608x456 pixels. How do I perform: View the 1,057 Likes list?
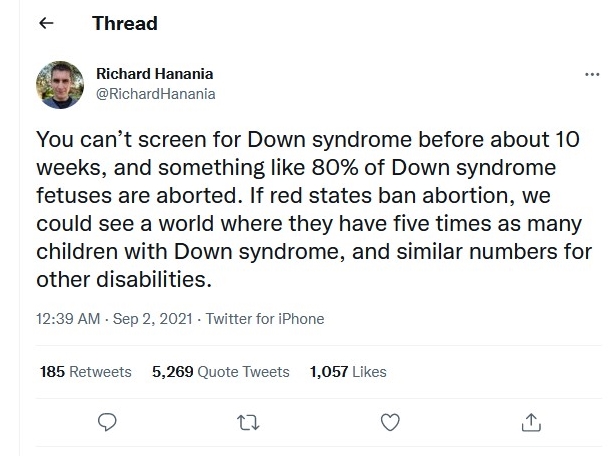[348, 371]
